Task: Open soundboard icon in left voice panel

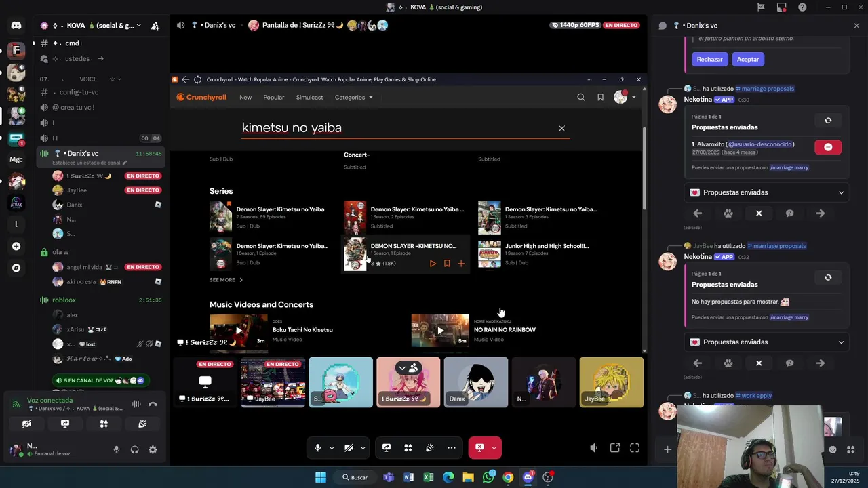Action: click(142, 424)
